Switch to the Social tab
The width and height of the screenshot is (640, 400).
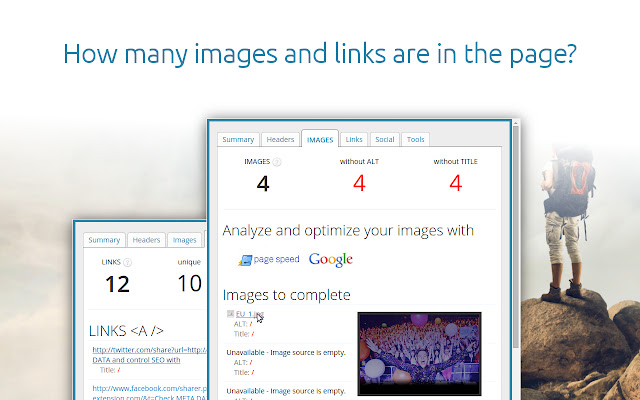[384, 140]
